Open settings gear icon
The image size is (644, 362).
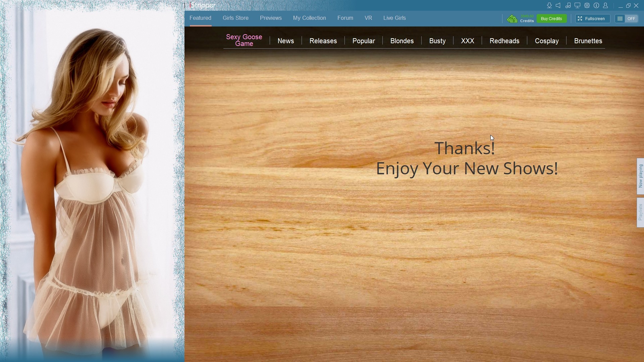pyautogui.click(x=587, y=5)
